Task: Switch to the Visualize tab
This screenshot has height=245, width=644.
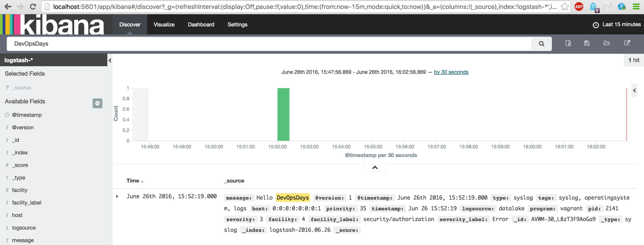Action: point(164,25)
